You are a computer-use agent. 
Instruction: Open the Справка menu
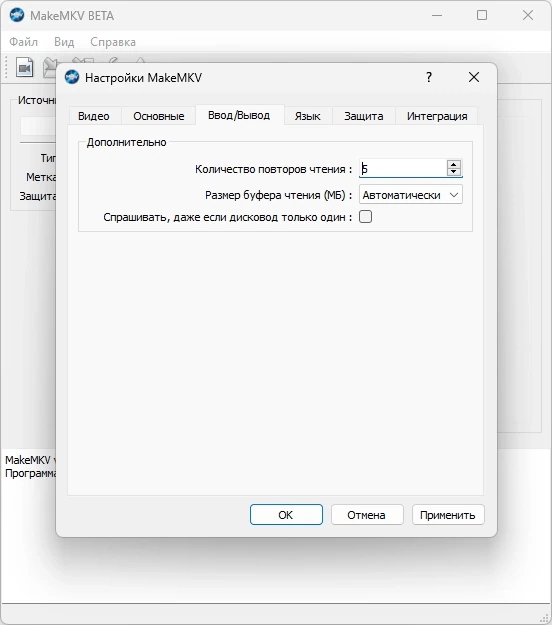coord(113,42)
